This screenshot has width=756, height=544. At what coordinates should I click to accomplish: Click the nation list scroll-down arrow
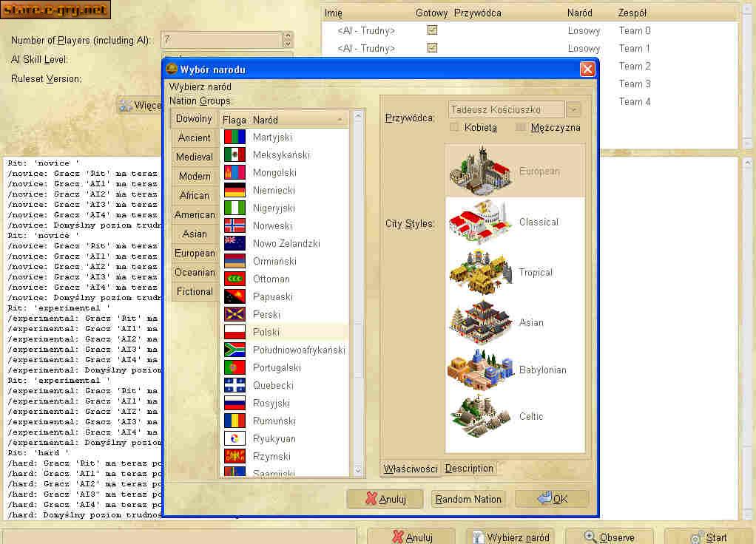[x=358, y=471]
